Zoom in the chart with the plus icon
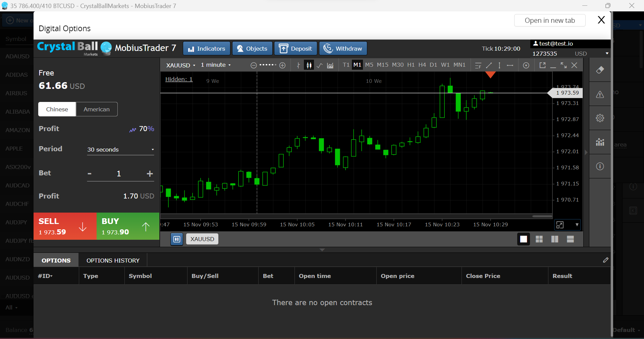Viewport: 644px width, 339px height. click(282, 65)
